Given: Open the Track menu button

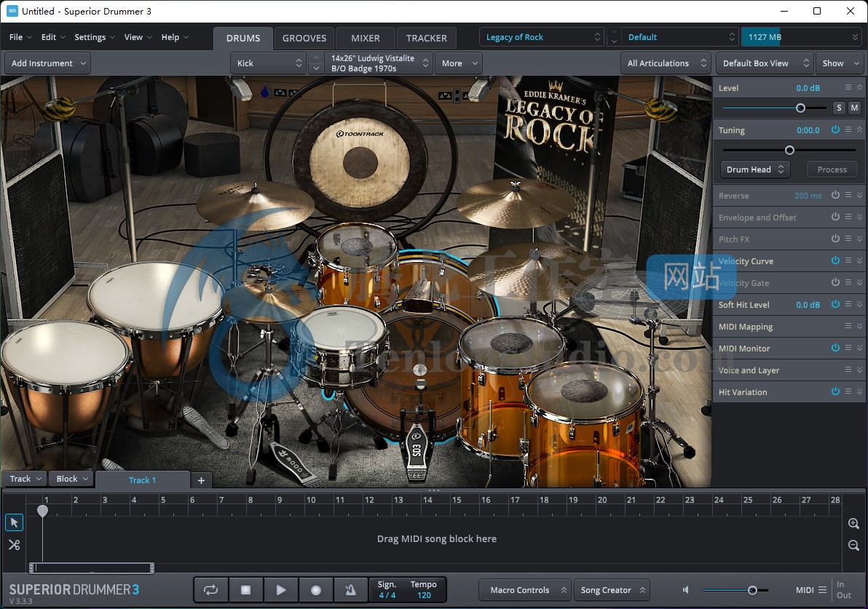Looking at the screenshot, I should click(25, 479).
